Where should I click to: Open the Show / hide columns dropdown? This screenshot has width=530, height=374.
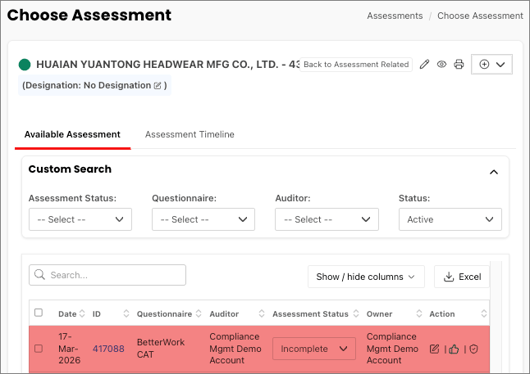tap(366, 277)
